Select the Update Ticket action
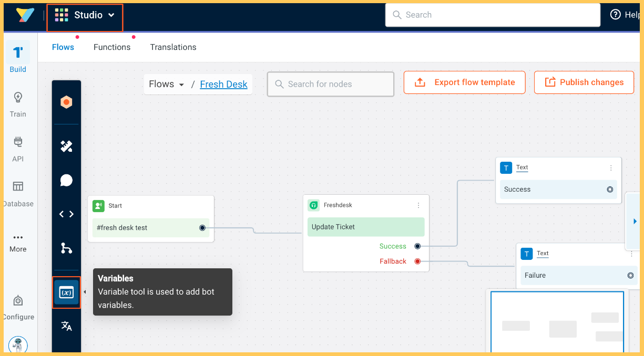 tap(366, 227)
